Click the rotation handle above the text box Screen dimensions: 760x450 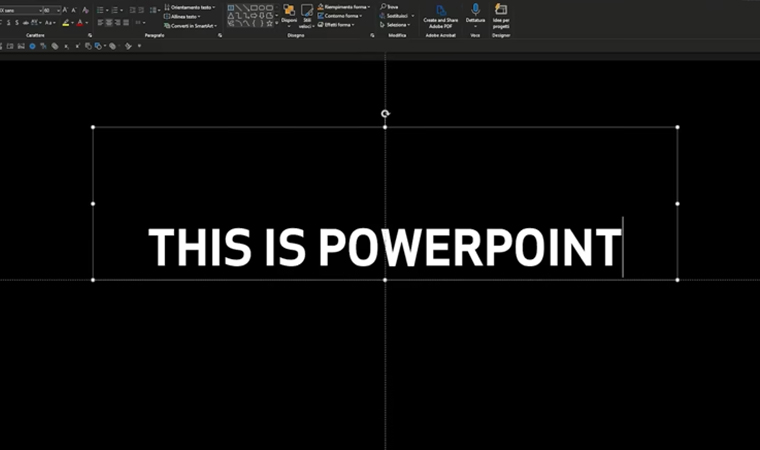tap(385, 113)
